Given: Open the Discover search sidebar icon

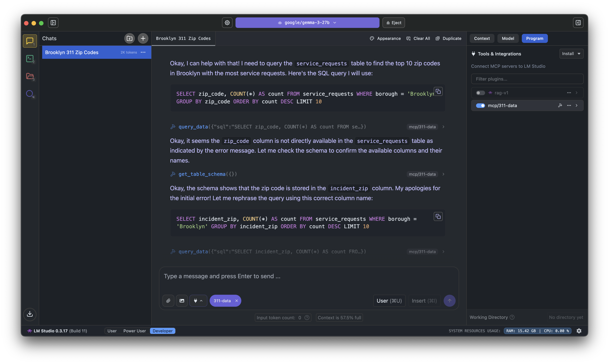Looking at the screenshot, I should [x=30, y=94].
